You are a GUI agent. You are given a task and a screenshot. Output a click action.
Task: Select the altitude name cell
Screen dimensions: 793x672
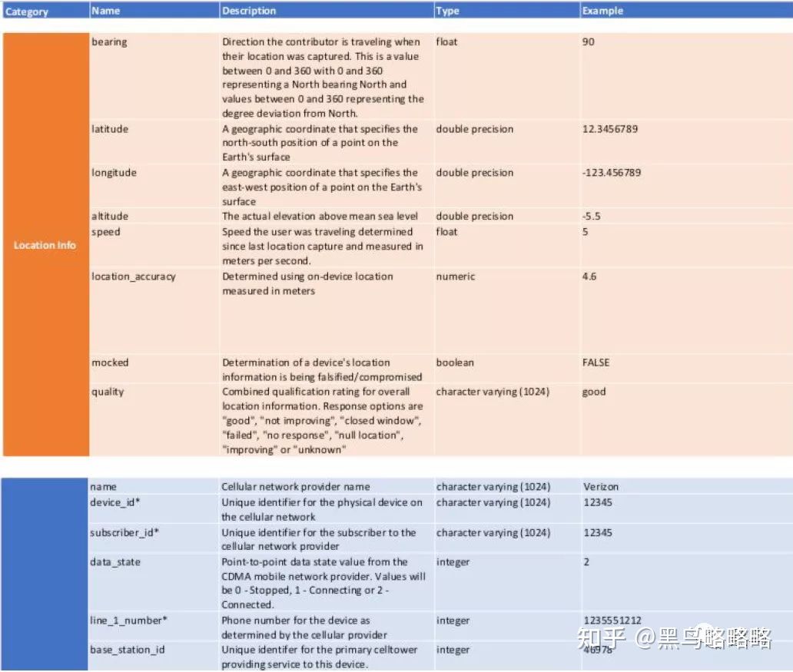pyautogui.click(x=110, y=216)
